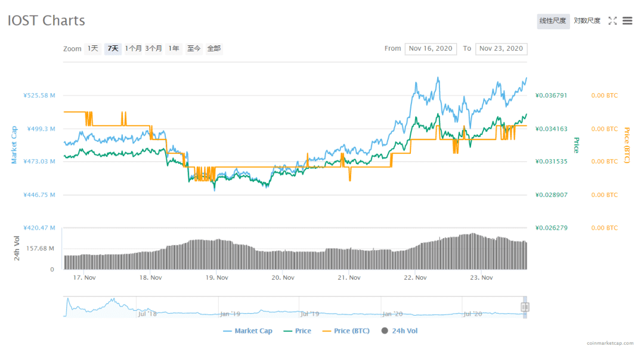
Task: Switch to 对数尺度 logarithmic scale
Action: (587, 20)
